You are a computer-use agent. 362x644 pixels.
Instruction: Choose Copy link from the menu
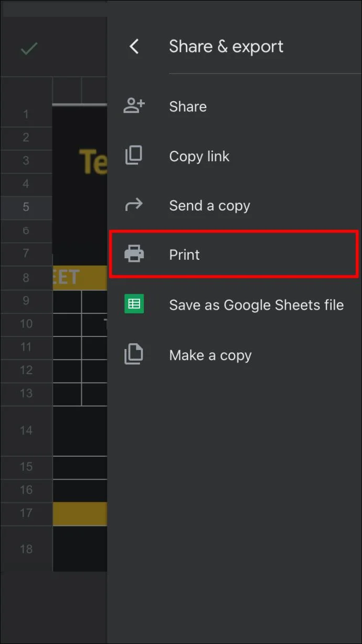pos(235,156)
